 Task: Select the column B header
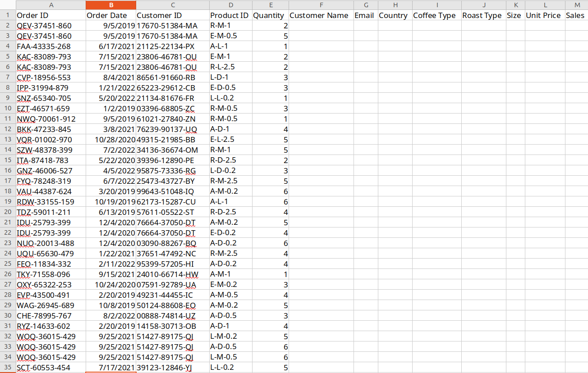(x=110, y=5)
